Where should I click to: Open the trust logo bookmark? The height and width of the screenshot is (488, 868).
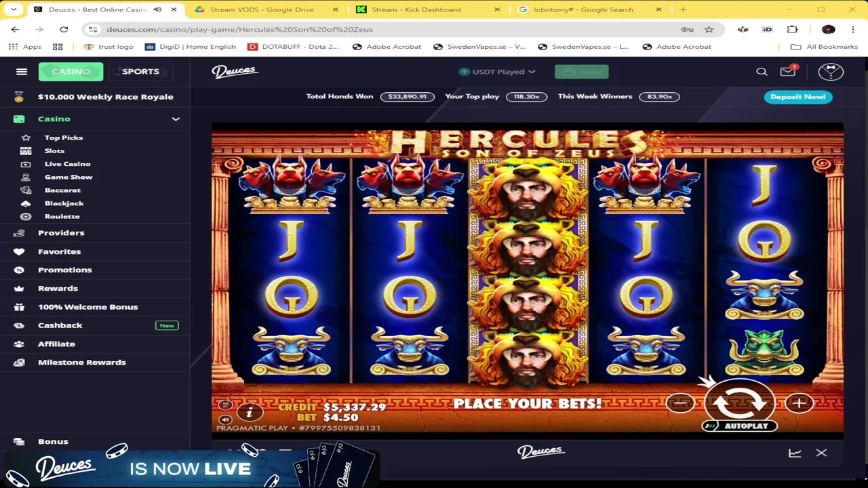[108, 47]
